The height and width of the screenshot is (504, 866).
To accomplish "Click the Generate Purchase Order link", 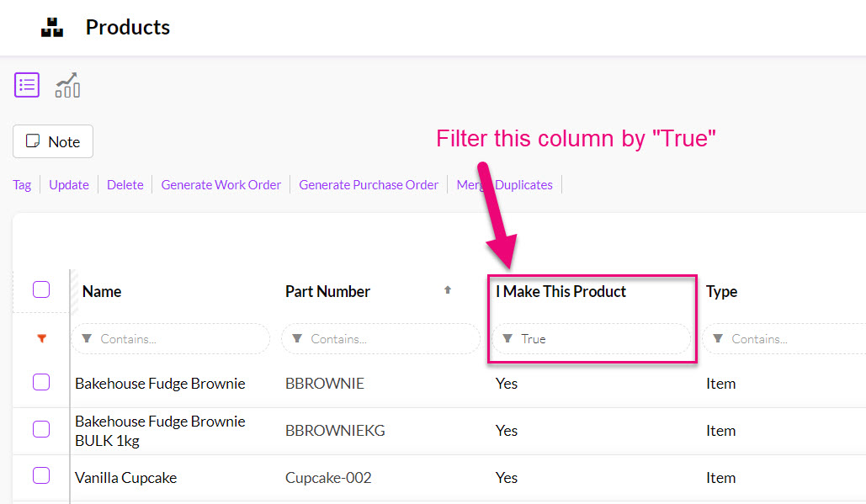I will click(x=369, y=184).
